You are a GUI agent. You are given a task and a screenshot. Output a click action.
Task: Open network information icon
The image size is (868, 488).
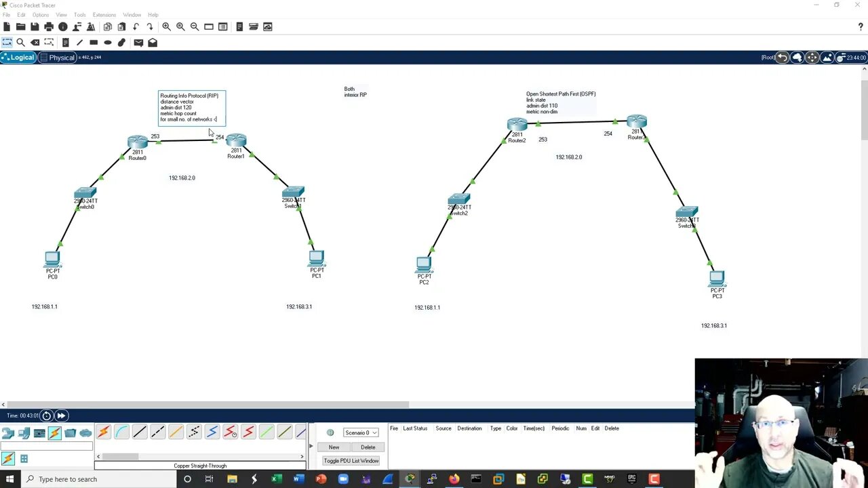click(63, 26)
